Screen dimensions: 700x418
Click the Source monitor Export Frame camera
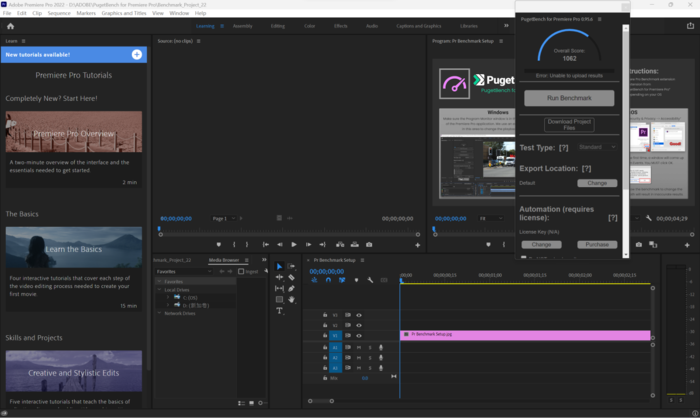[x=369, y=245]
